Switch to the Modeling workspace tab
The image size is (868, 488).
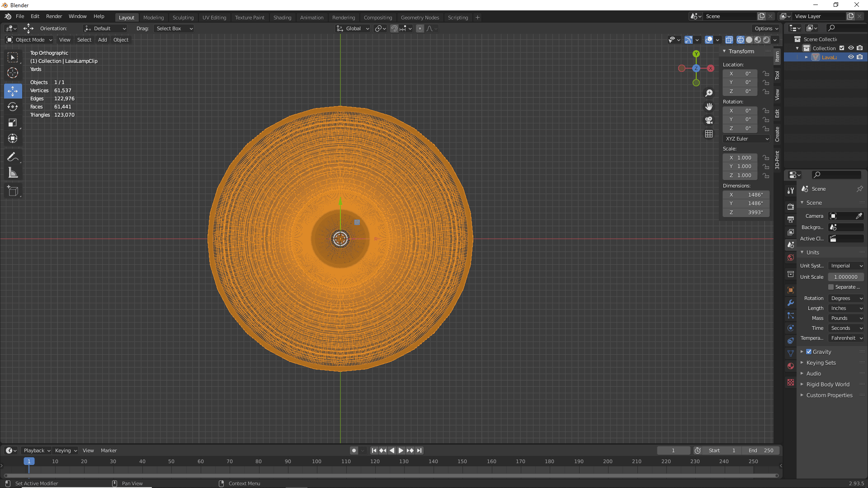point(153,18)
